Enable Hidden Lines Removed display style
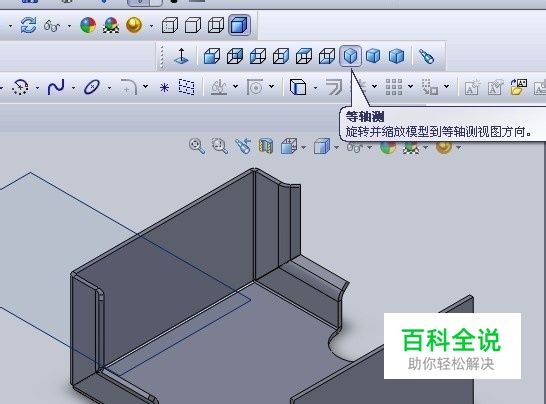 [x=193, y=25]
